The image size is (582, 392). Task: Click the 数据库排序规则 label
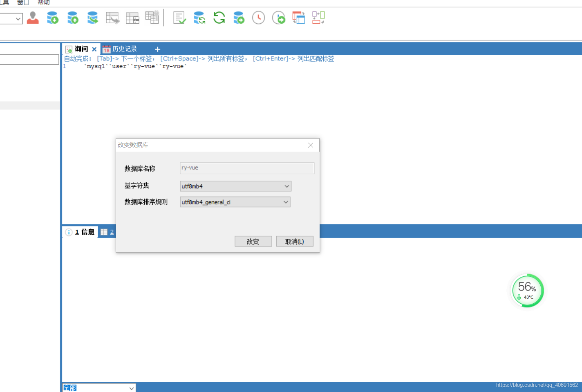click(x=146, y=202)
